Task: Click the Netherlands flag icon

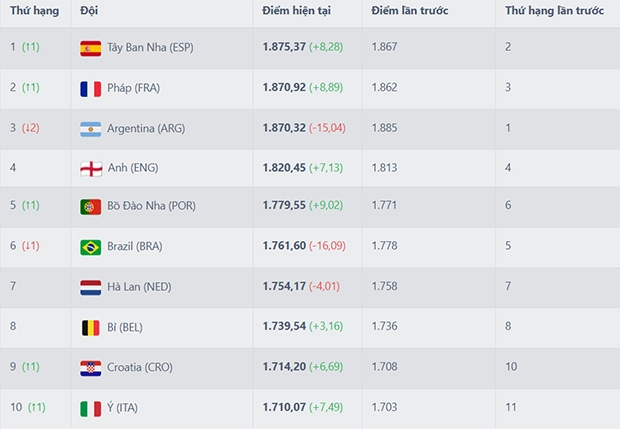Action: [x=90, y=287]
